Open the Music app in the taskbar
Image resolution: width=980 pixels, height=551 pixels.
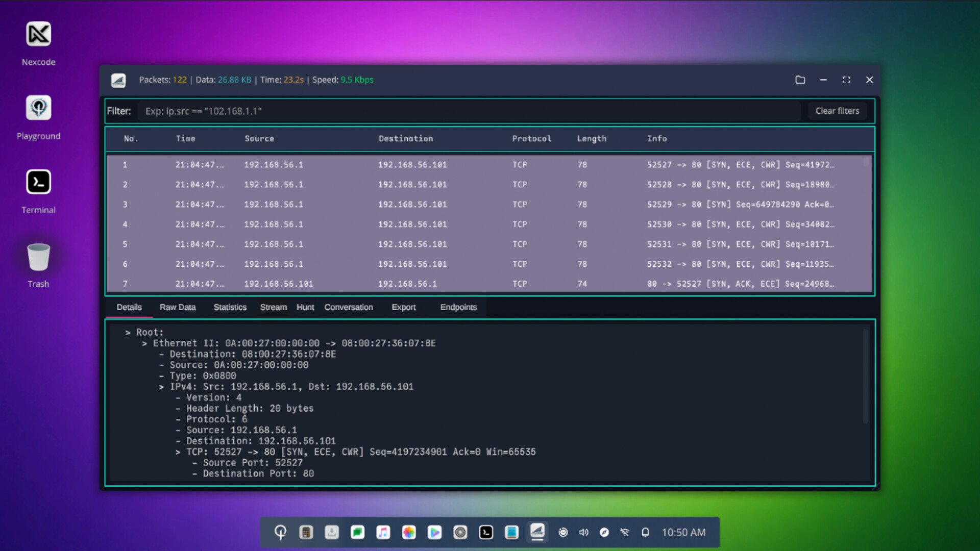point(383,532)
